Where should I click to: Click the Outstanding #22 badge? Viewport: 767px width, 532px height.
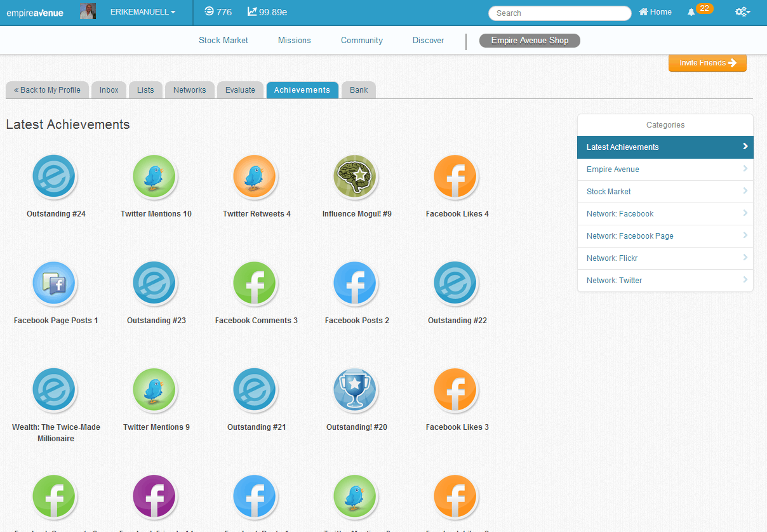pyautogui.click(x=456, y=283)
